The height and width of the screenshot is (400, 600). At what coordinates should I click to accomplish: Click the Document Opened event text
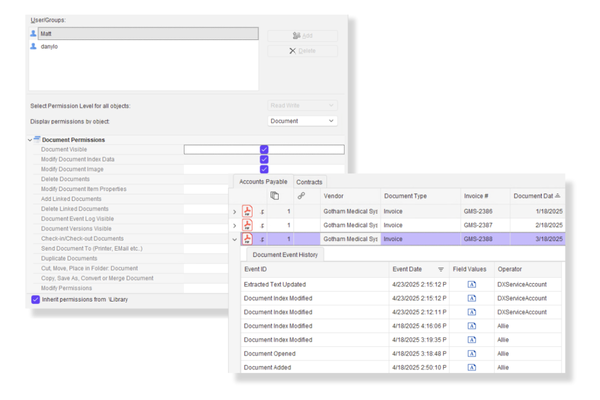coord(269,353)
